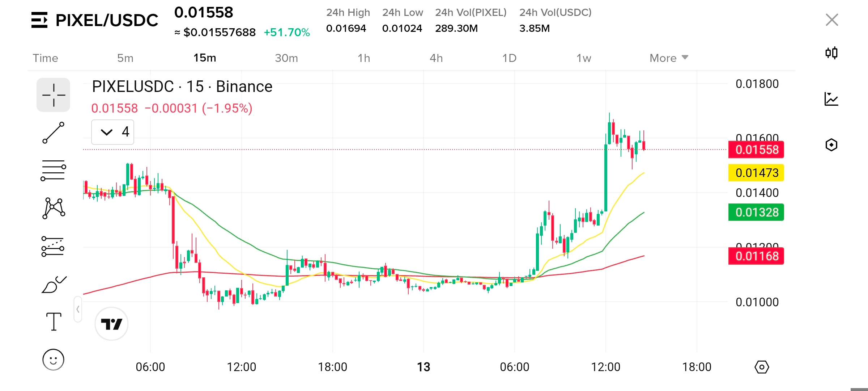Screen dimensions: 868x391
Task: Click the yellow 0.01473 price label
Action: (756, 173)
